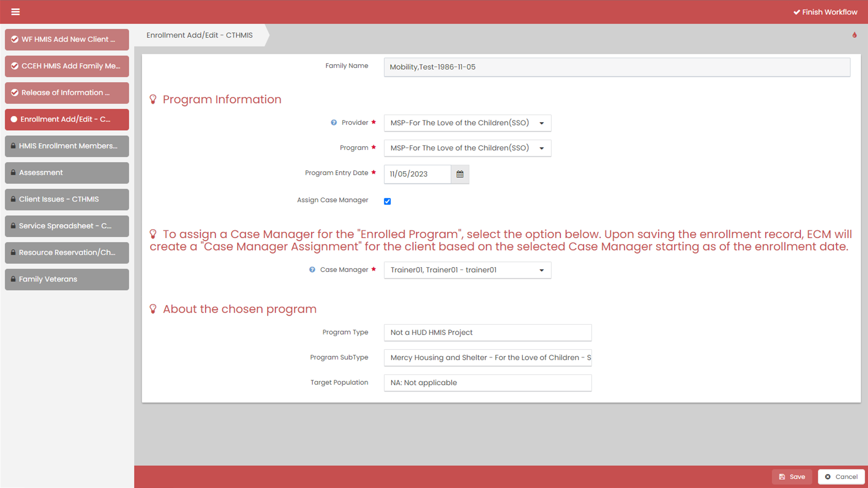Open the hamburger menu icon
This screenshot has width=868, height=488.
pyautogui.click(x=15, y=12)
